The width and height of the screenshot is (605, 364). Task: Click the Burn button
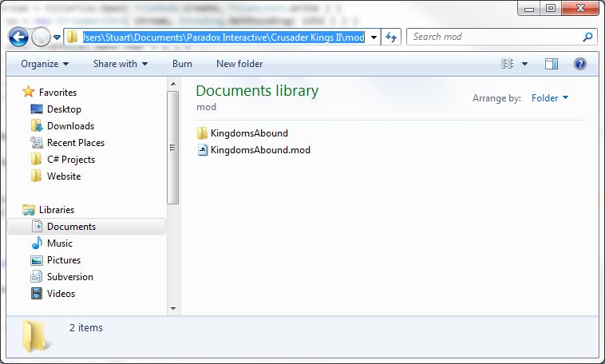182,64
